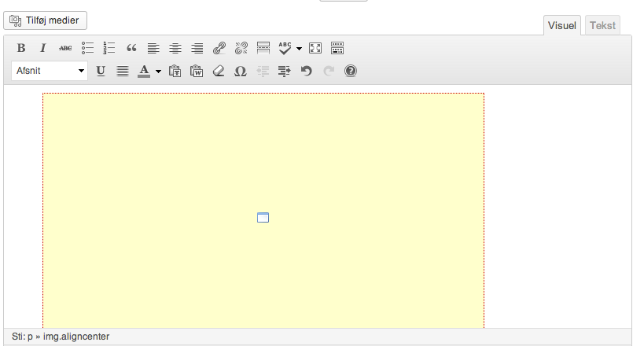Decrease indent (outdent)
Image resolution: width=644 pixels, height=346 pixels.
pyautogui.click(x=263, y=71)
